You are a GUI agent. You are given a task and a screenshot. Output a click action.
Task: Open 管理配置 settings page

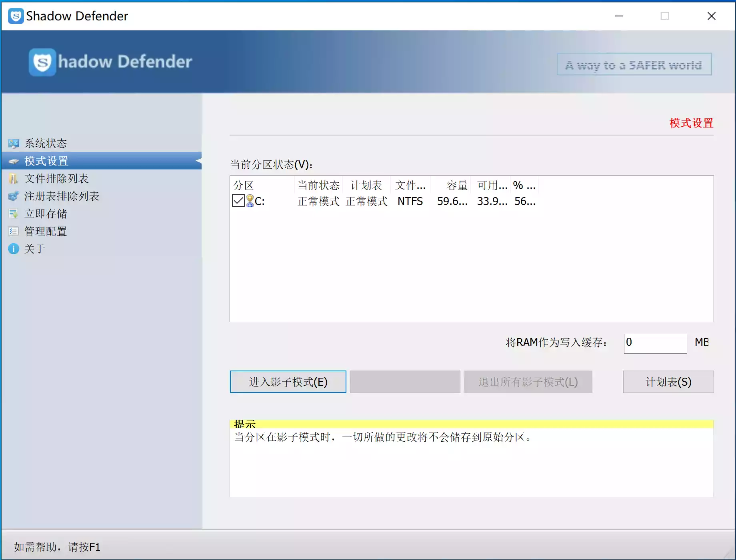click(x=46, y=231)
